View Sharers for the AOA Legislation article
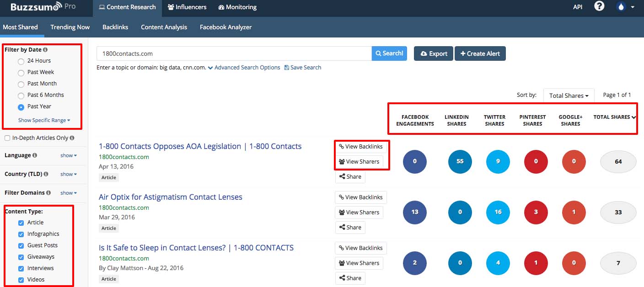 (x=359, y=162)
